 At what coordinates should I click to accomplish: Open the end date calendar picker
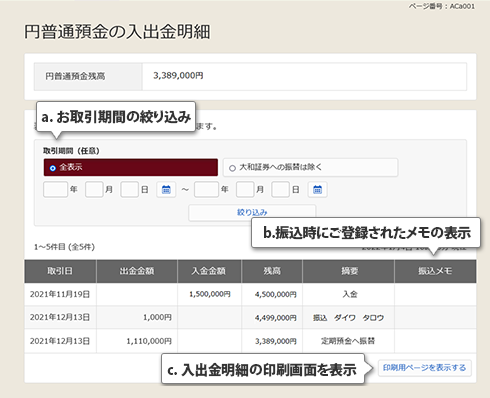[317, 190]
